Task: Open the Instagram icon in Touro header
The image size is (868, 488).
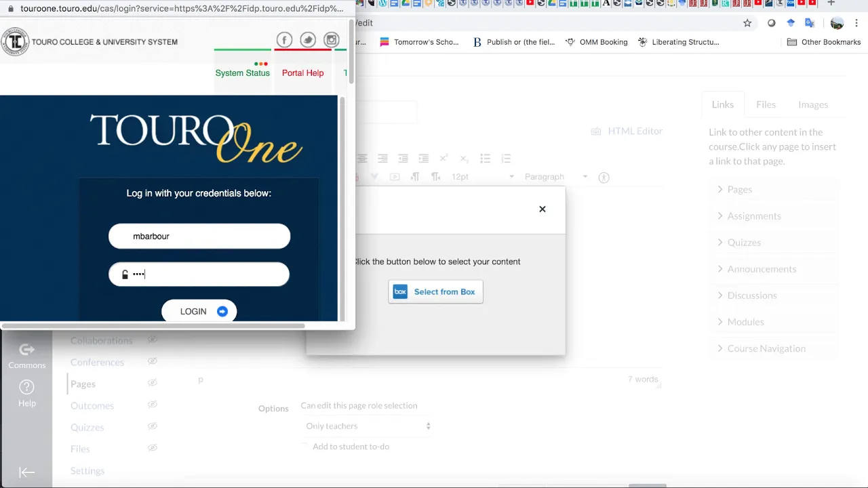Action: coord(331,40)
